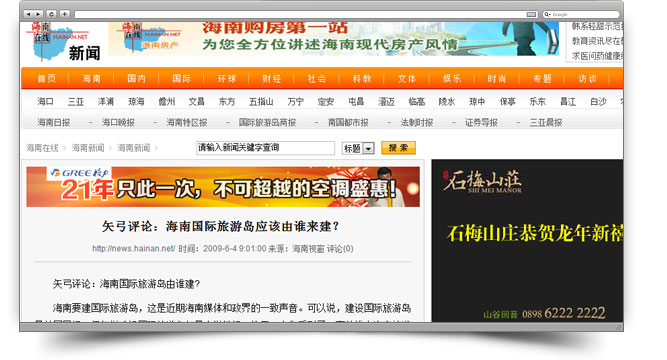This screenshot has width=667, height=360.
Task: Open the 首页 navigation tab
Action: pyautogui.click(x=46, y=79)
